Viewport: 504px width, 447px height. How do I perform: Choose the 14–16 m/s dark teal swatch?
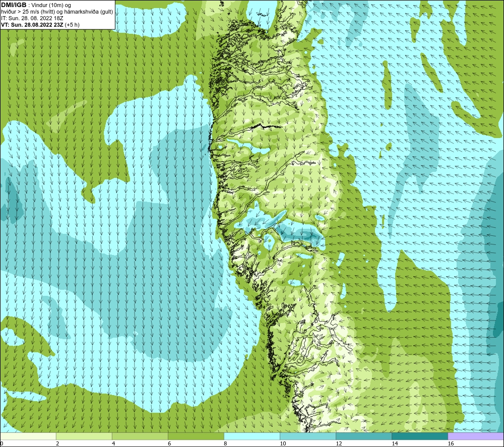(420, 436)
